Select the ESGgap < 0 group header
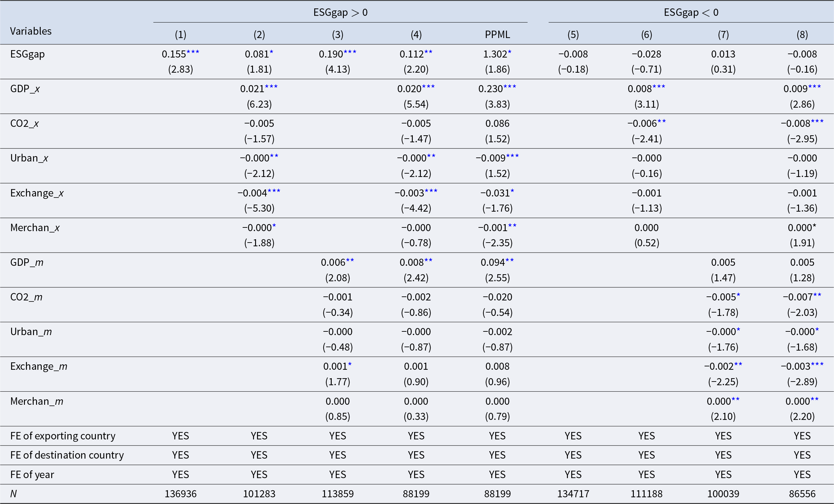Image resolution: width=834 pixels, height=504 pixels. point(691,12)
